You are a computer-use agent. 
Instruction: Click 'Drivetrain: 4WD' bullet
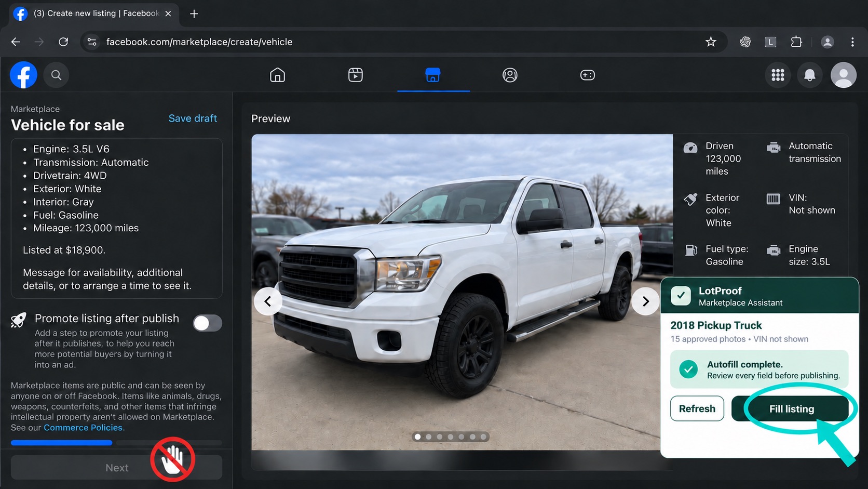coord(70,176)
